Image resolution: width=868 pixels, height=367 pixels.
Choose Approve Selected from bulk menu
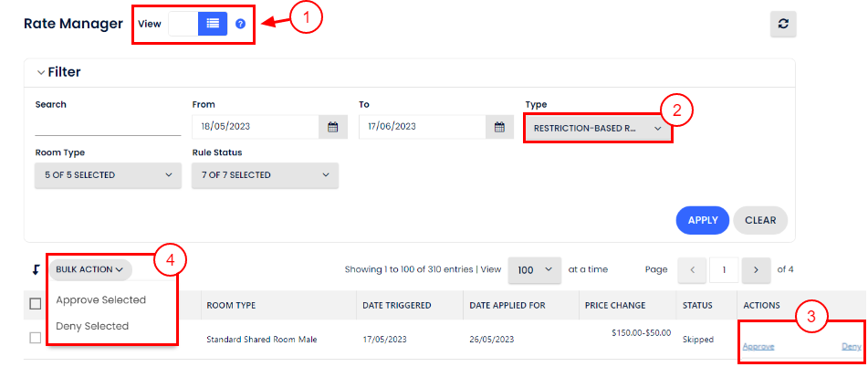coord(100,299)
